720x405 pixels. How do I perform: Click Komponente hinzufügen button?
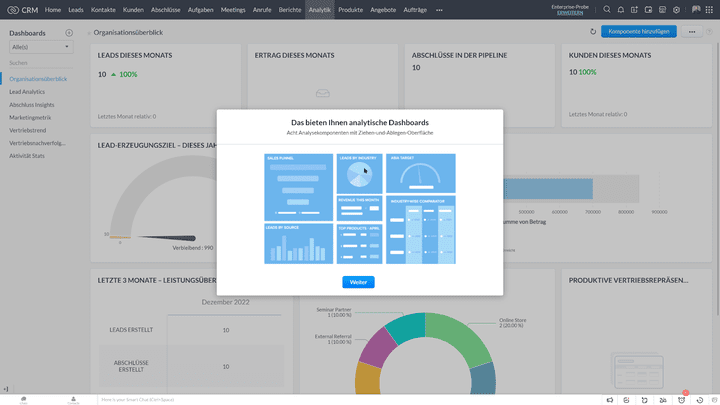pos(639,32)
